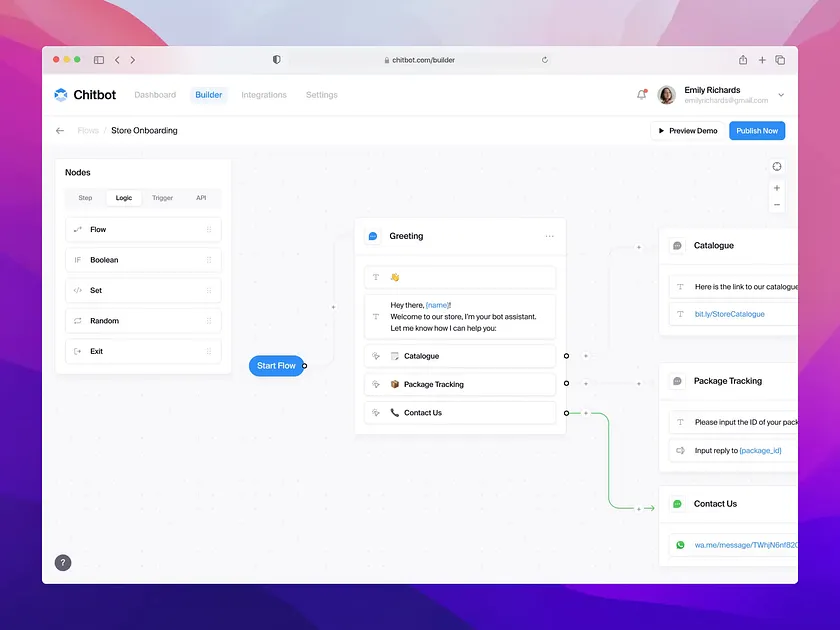Switch to the Step tab
Image resolution: width=840 pixels, height=630 pixels.
(x=85, y=197)
